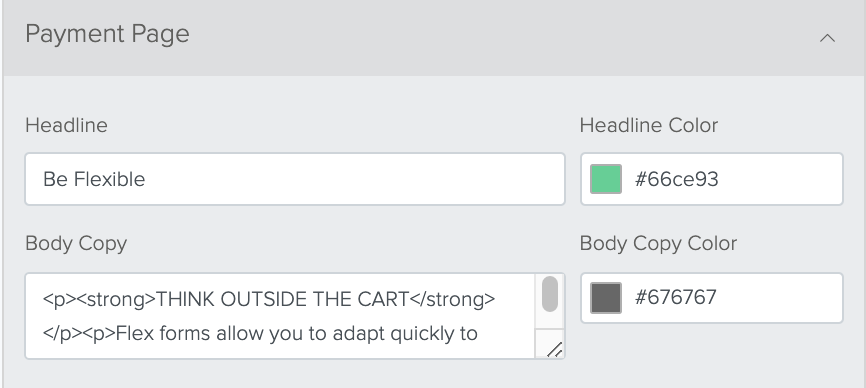
Task: Click the Headline label
Action: pyautogui.click(x=66, y=125)
